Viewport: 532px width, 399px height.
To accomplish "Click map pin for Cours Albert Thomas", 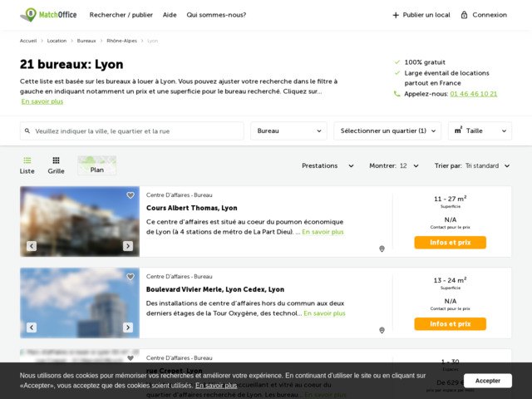I will (382, 249).
